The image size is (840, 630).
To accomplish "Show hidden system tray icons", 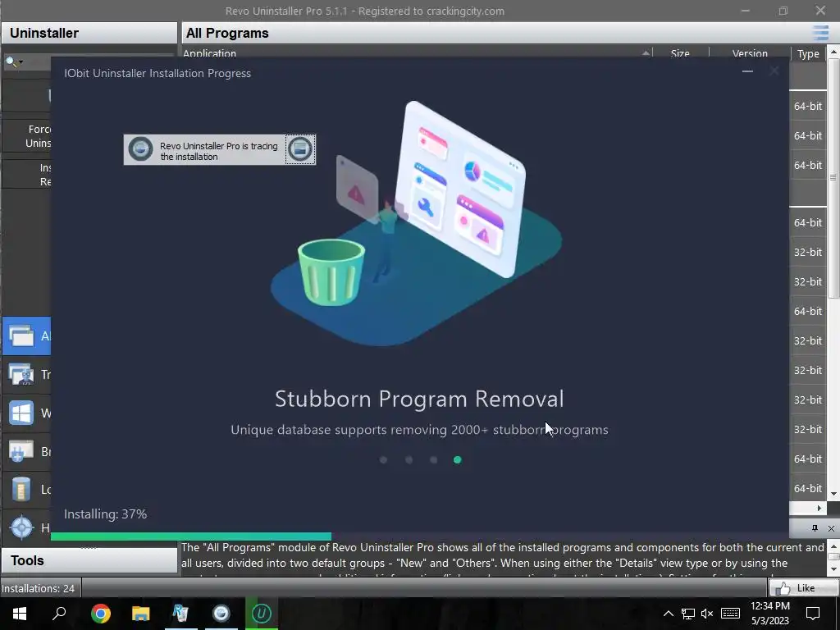I will (669, 614).
